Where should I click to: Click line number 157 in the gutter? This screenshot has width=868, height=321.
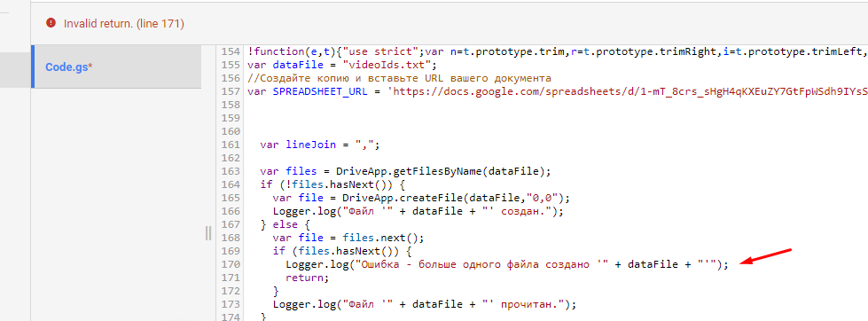(230, 91)
